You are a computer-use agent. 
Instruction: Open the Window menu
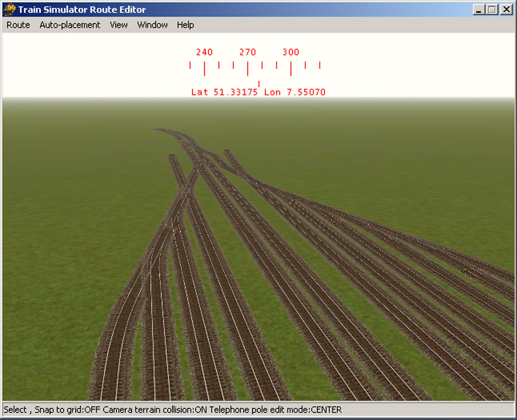152,25
